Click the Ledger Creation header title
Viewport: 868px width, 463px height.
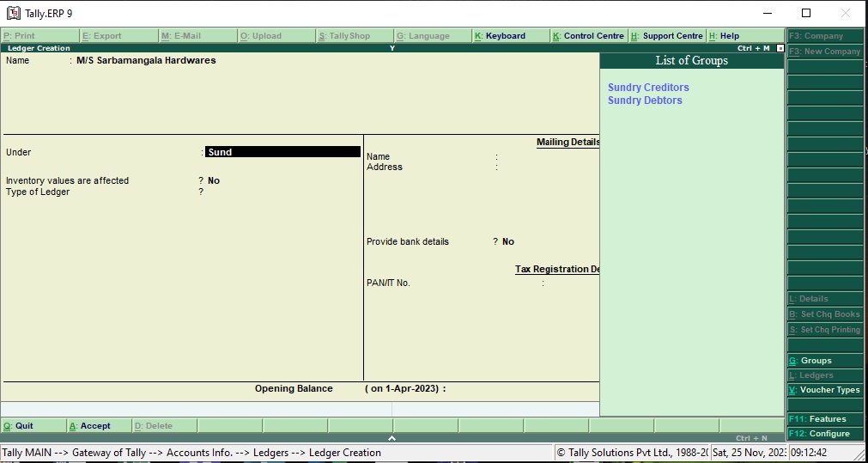click(39, 48)
